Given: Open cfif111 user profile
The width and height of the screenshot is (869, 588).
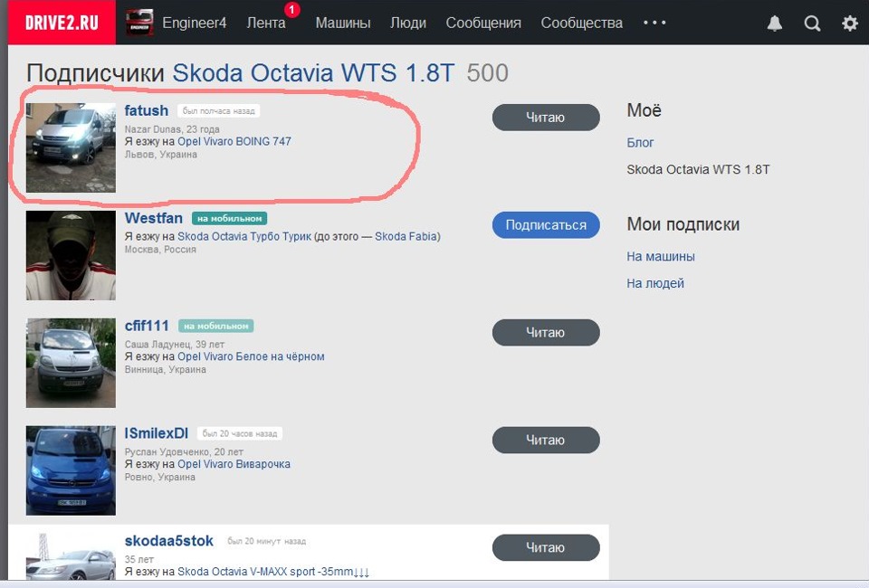Looking at the screenshot, I should (147, 326).
